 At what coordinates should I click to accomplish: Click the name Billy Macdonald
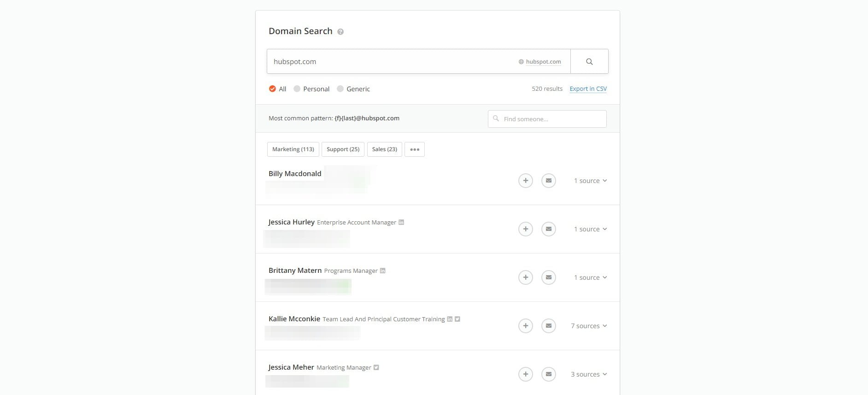click(295, 174)
